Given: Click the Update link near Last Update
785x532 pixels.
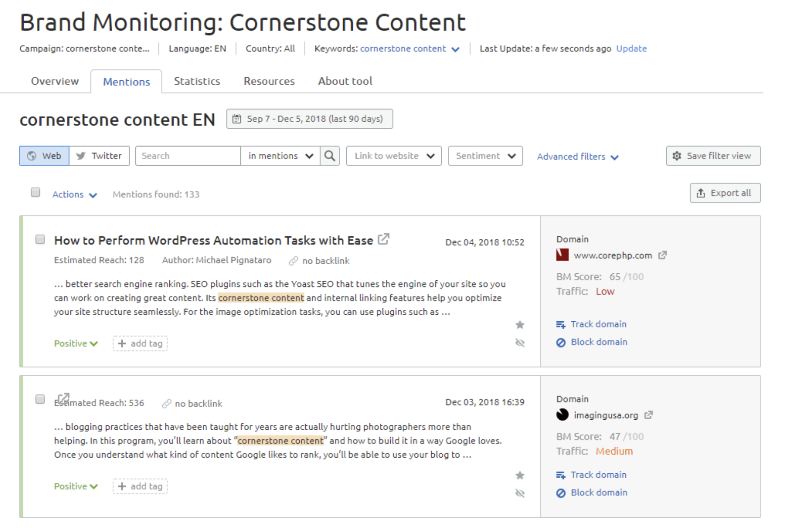Looking at the screenshot, I should [x=631, y=48].
